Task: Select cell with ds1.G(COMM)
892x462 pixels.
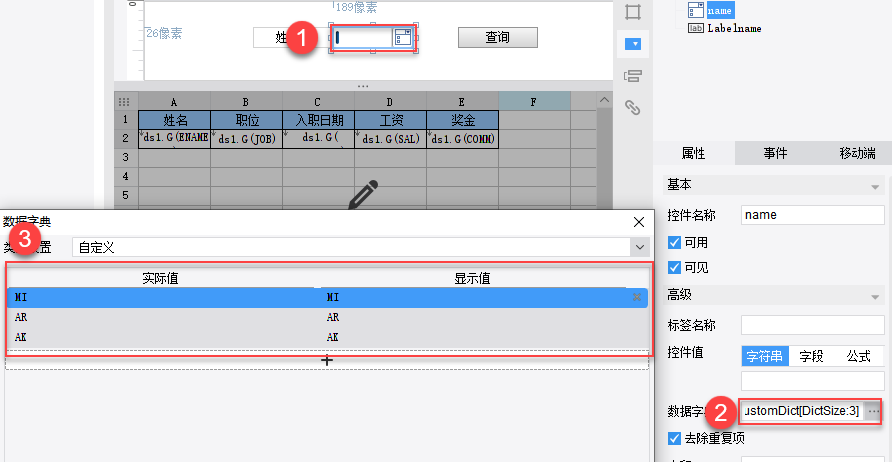Action: 462,139
